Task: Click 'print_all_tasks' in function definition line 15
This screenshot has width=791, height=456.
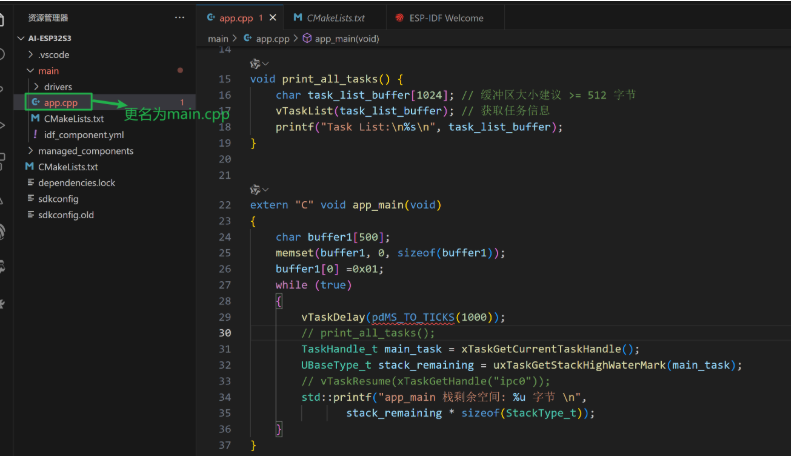Action: (x=330, y=79)
